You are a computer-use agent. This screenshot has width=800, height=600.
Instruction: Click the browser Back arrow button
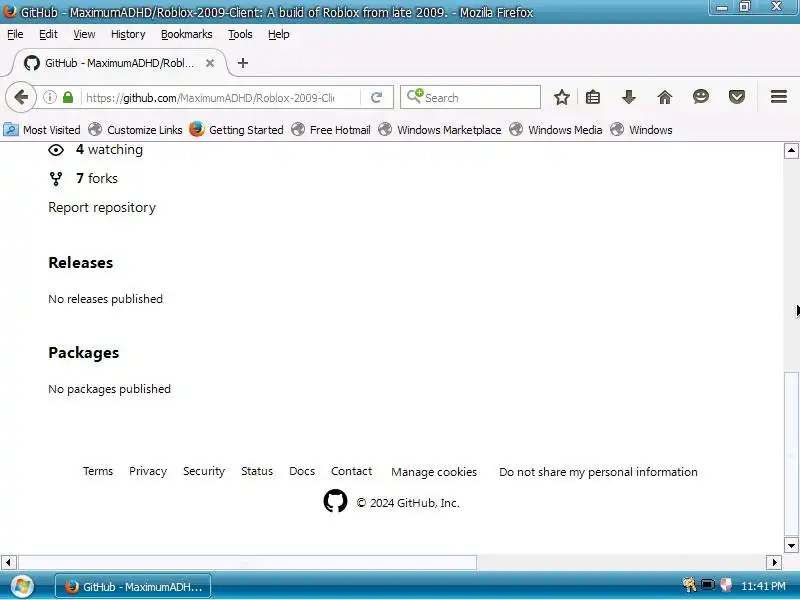[x=21, y=97]
